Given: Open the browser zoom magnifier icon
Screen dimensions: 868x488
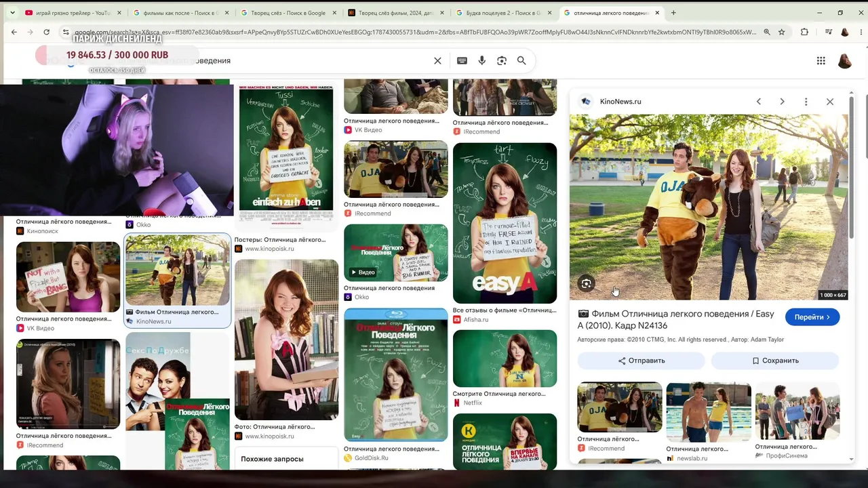Looking at the screenshot, I should 767,32.
